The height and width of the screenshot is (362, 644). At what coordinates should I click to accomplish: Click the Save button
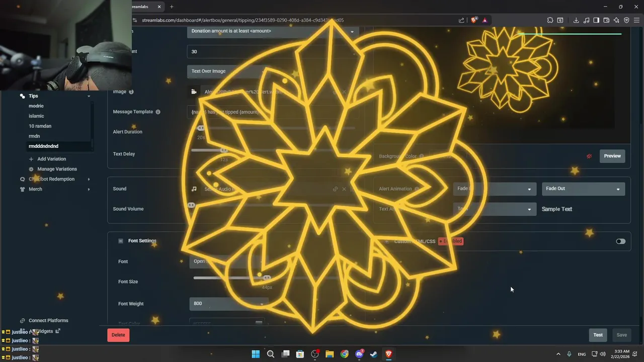click(x=622, y=335)
